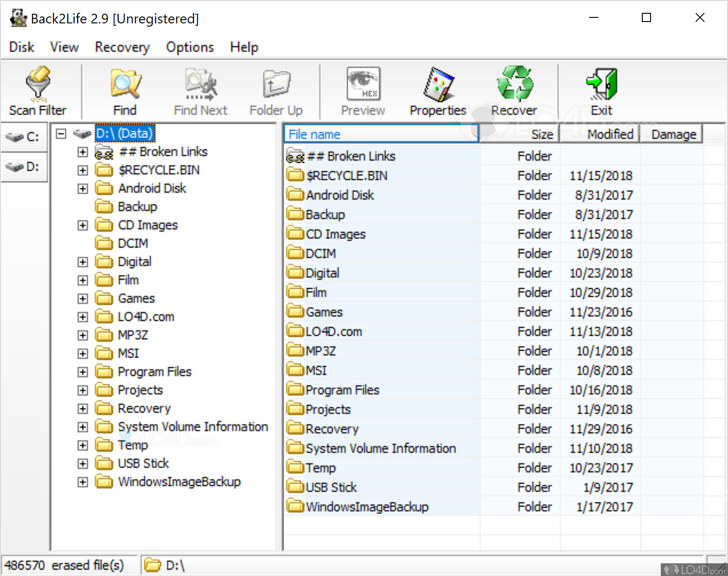Go up with Folder Up icon
Screen dimensions: 728x576
pyautogui.click(x=276, y=84)
